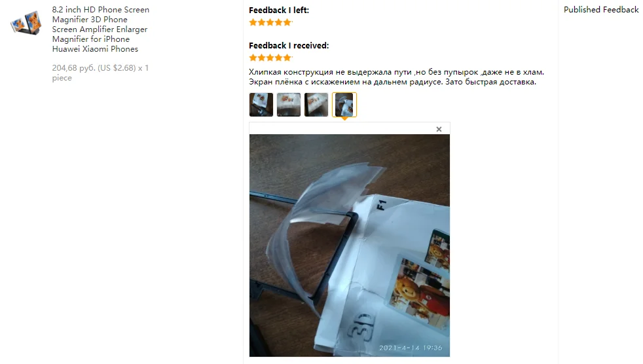
Task: Click the Published Feedback status text
Action: (x=601, y=9)
